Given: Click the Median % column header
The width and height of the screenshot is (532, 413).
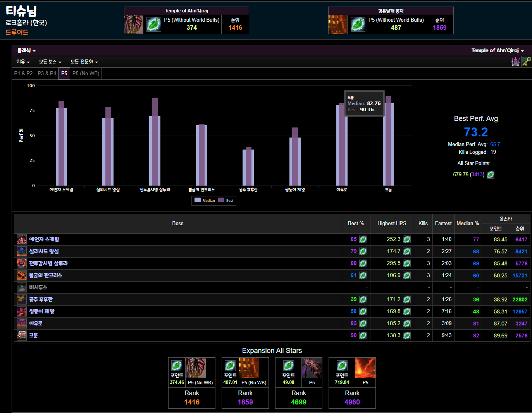Looking at the screenshot, I should click(x=468, y=224).
